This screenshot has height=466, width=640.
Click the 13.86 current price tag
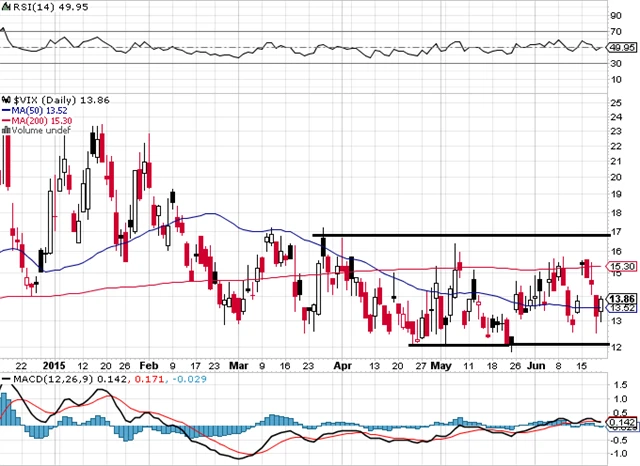[622, 299]
